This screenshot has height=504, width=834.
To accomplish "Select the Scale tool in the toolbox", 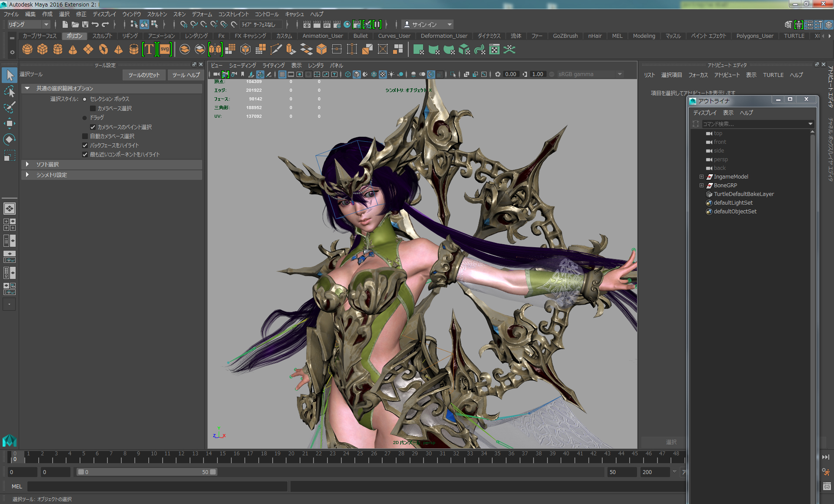I will (10, 156).
